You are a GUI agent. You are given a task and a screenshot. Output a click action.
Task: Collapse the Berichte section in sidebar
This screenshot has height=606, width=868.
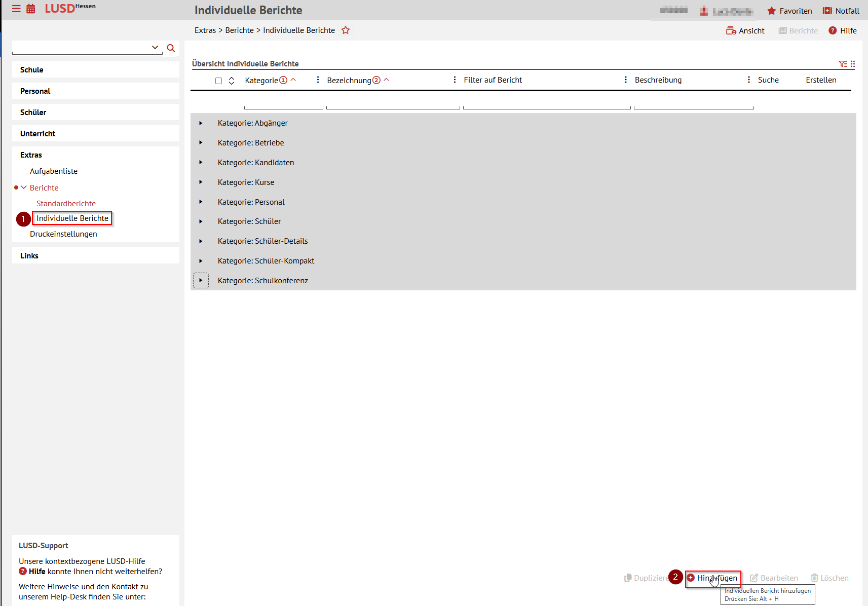[x=23, y=187]
